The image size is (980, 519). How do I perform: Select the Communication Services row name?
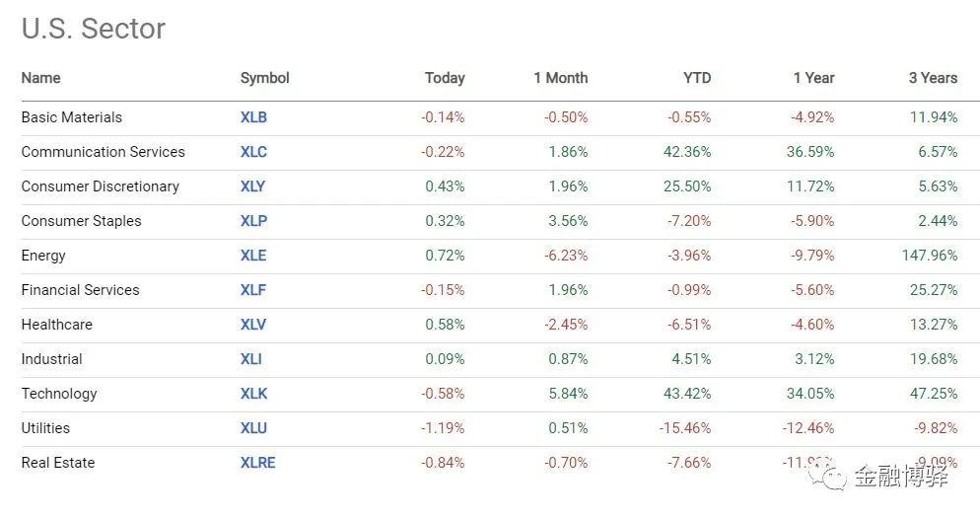[x=104, y=152]
